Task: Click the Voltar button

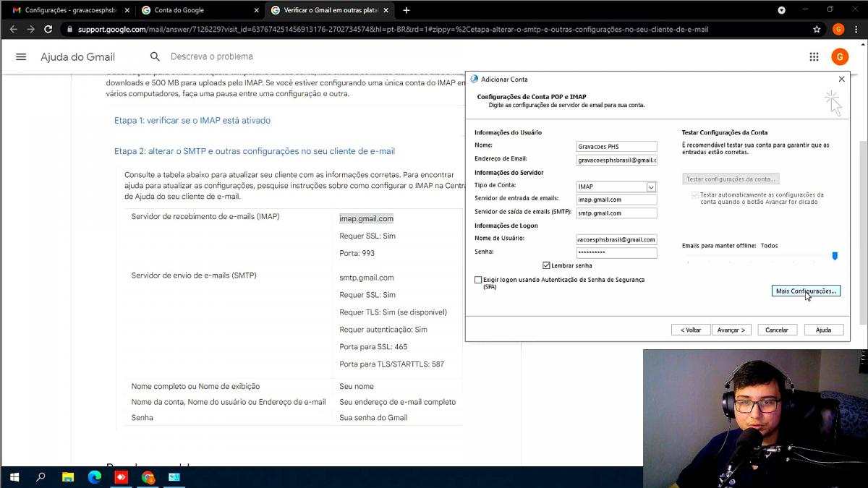Action: click(x=691, y=330)
